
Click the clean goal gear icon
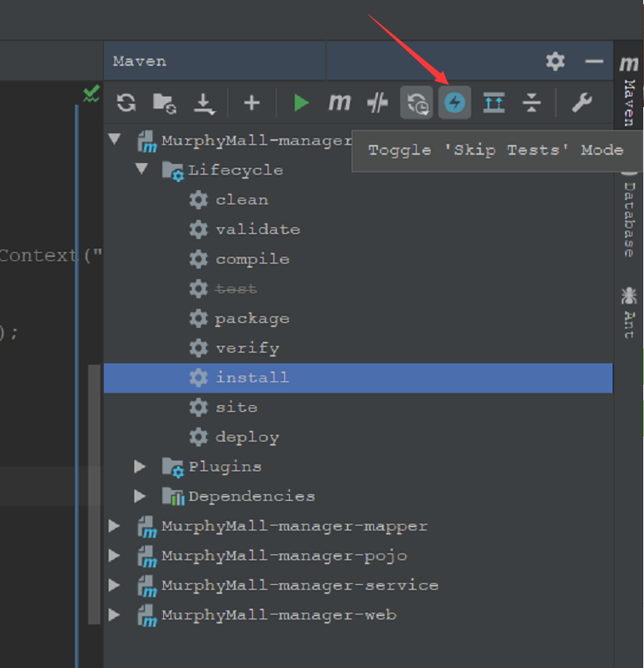click(198, 200)
